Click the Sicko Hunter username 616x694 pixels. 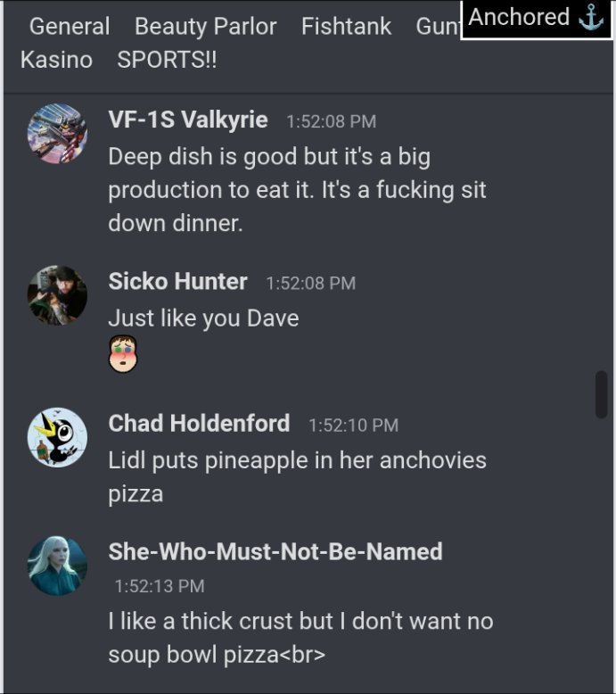(x=177, y=281)
